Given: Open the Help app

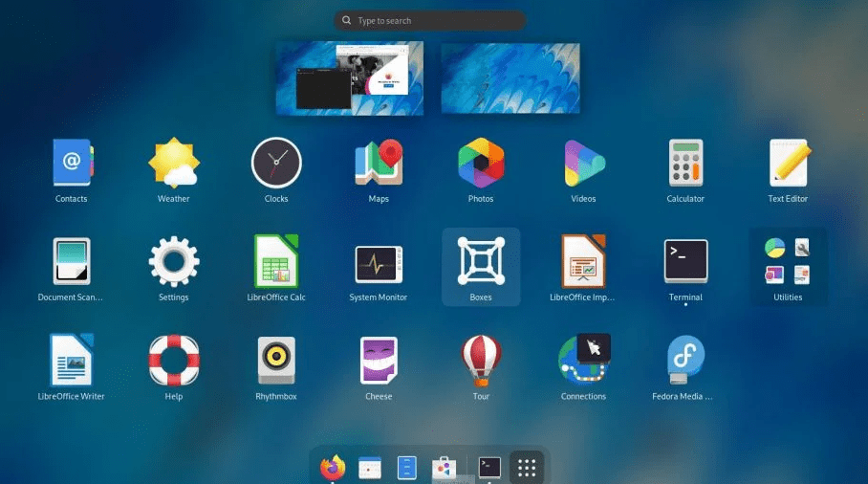Looking at the screenshot, I should [174, 367].
